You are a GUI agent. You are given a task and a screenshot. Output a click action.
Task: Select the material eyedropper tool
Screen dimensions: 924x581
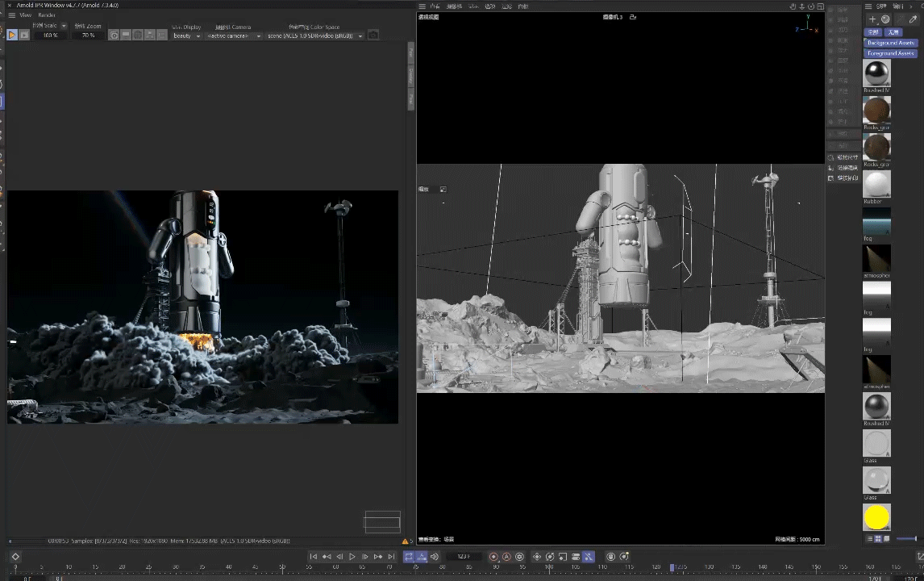pyautogui.click(x=913, y=19)
